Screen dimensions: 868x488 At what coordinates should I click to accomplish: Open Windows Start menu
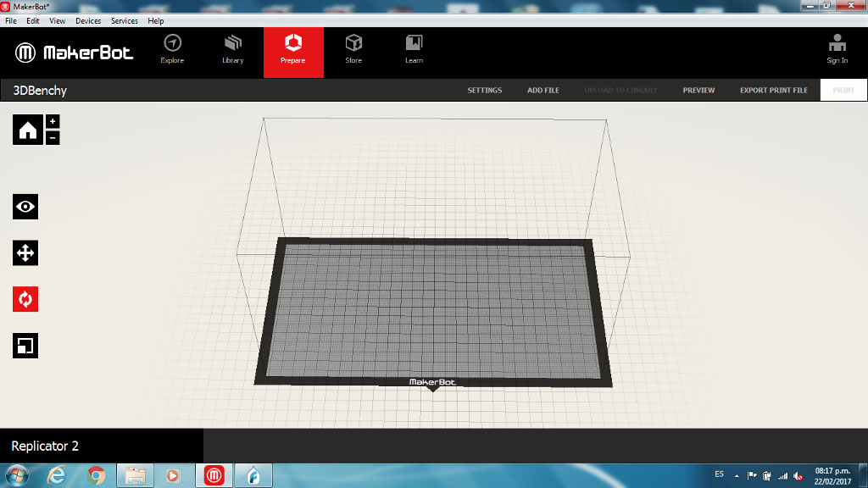[x=15, y=475]
